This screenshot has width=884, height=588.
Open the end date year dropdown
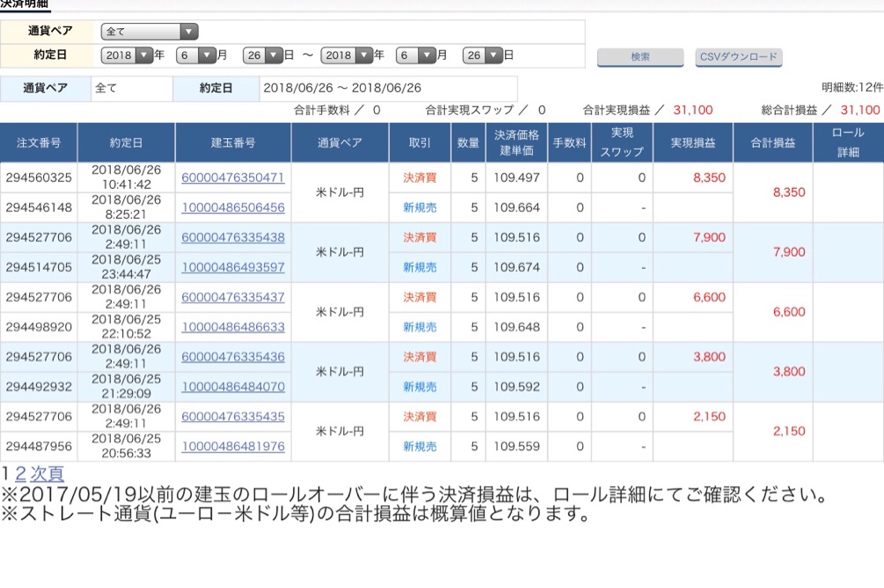(x=347, y=54)
